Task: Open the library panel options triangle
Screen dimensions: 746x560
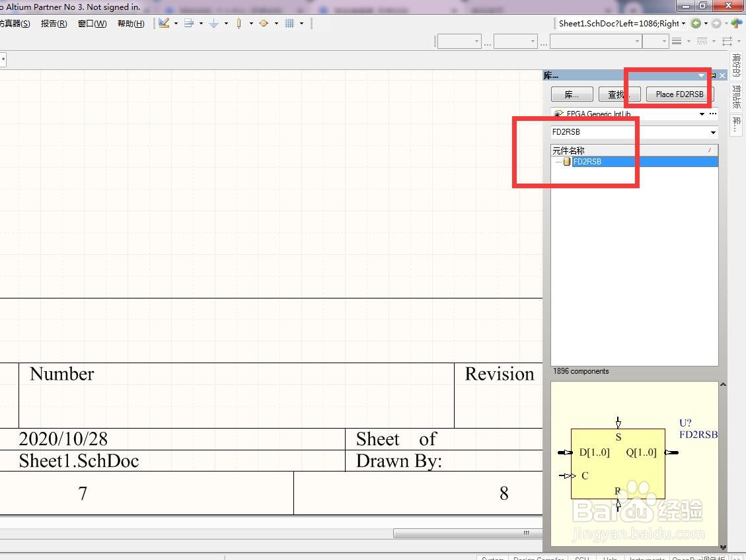Action: (701, 75)
